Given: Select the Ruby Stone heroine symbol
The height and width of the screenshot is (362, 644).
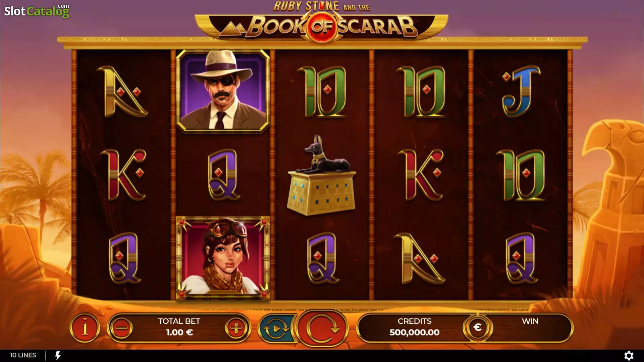Looking at the screenshot, I should (223, 258).
